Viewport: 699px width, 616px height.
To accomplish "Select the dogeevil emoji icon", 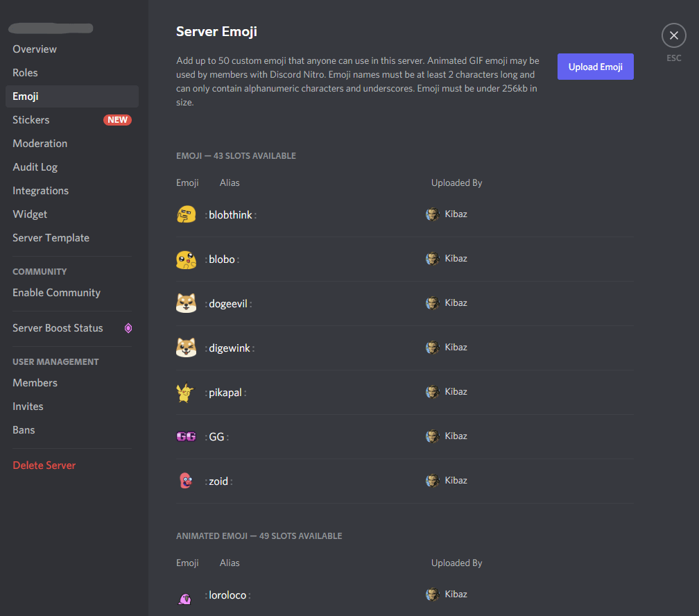I will (x=186, y=303).
